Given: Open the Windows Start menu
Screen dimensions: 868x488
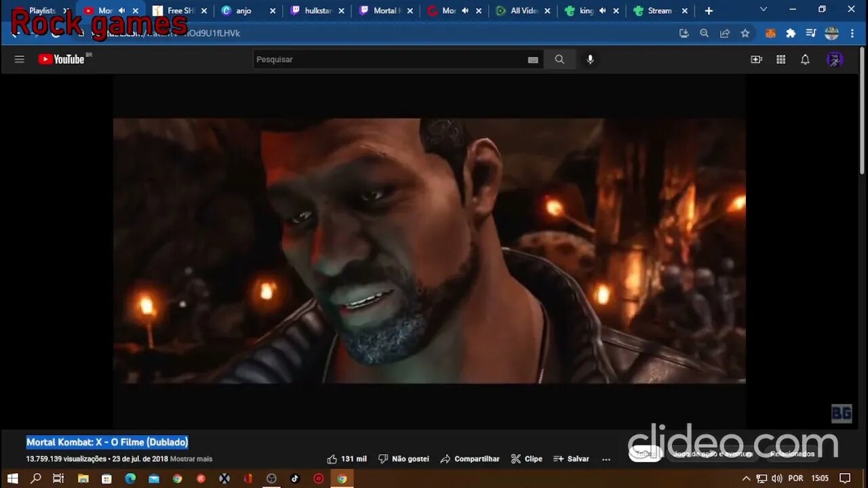Looking at the screenshot, I should tap(12, 479).
